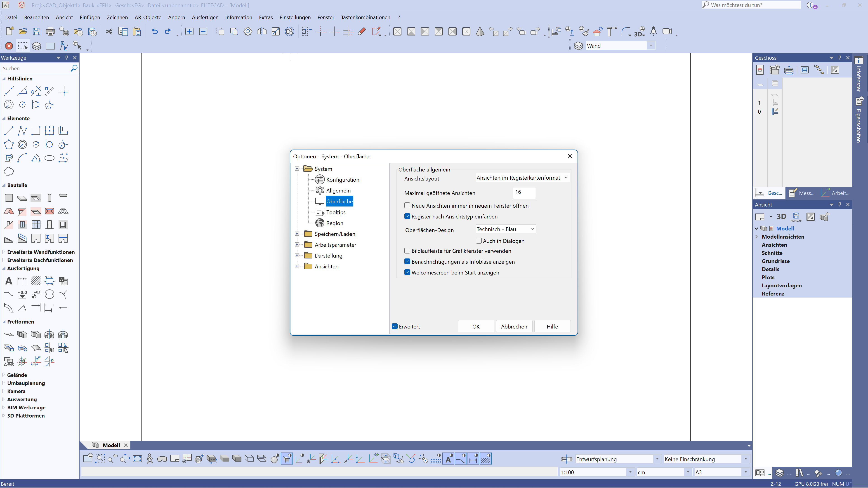Image resolution: width=868 pixels, height=488 pixels.
Task: Click the Abbrechen button
Action: (514, 326)
